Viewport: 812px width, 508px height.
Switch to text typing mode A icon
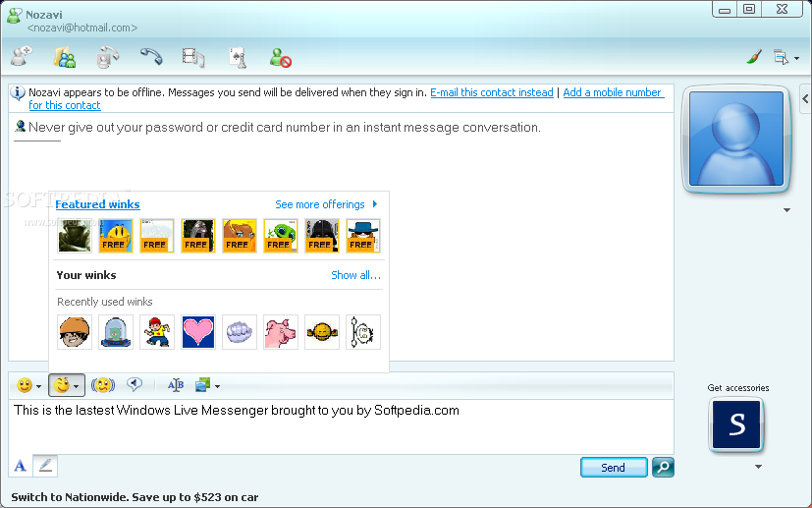pyautogui.click(x=21, y=466)
